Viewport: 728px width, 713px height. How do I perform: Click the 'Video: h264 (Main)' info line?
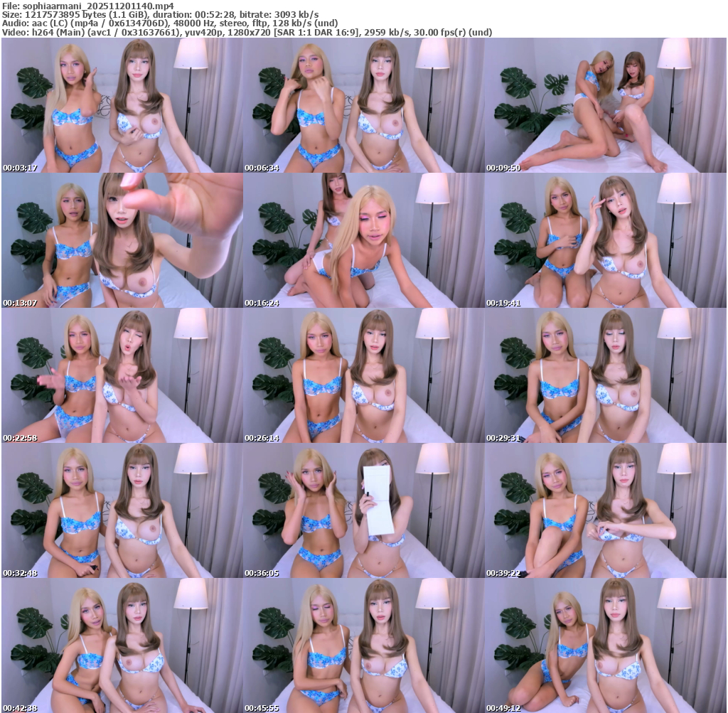click(247, 32)
